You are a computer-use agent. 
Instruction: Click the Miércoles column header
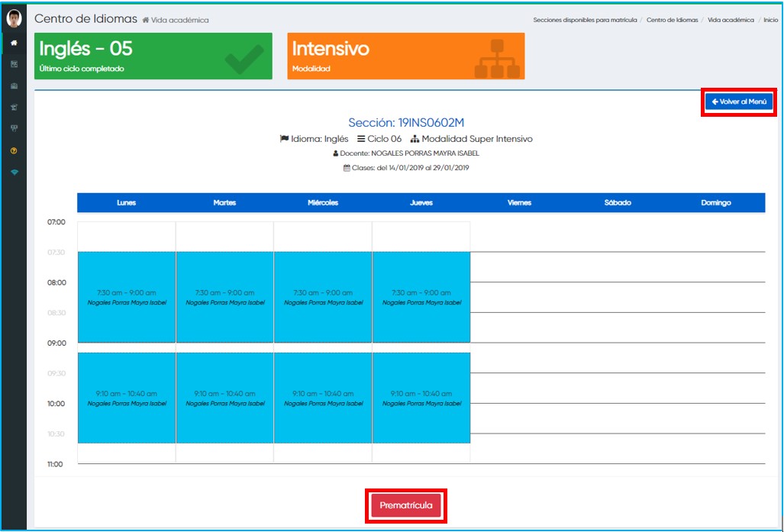point(323,203)
